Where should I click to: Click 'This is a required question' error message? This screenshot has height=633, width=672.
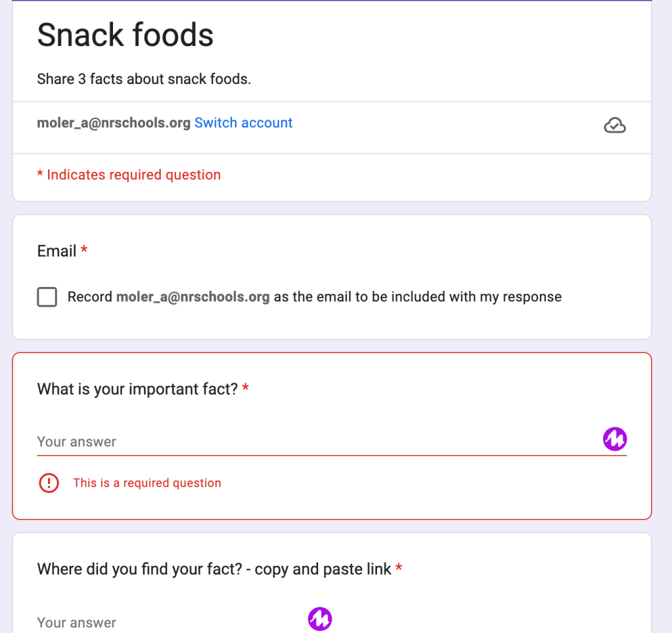(x=146, y=483)
